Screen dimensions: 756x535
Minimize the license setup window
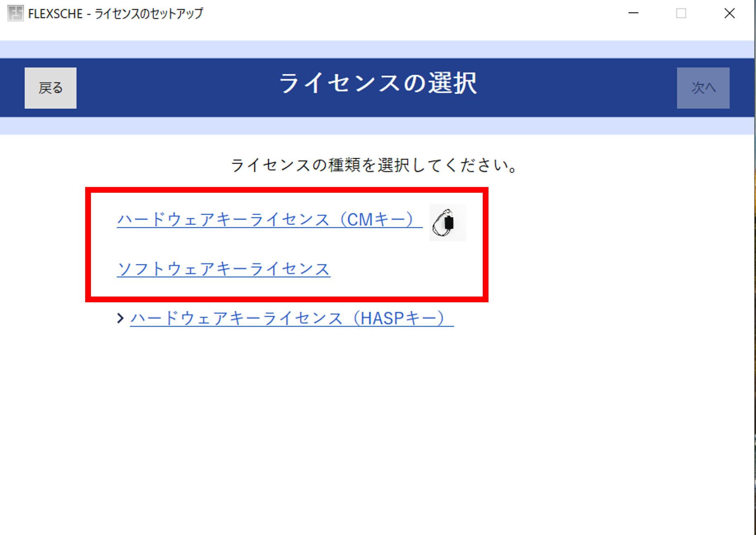pyautogui.click(x=633, y=13)
